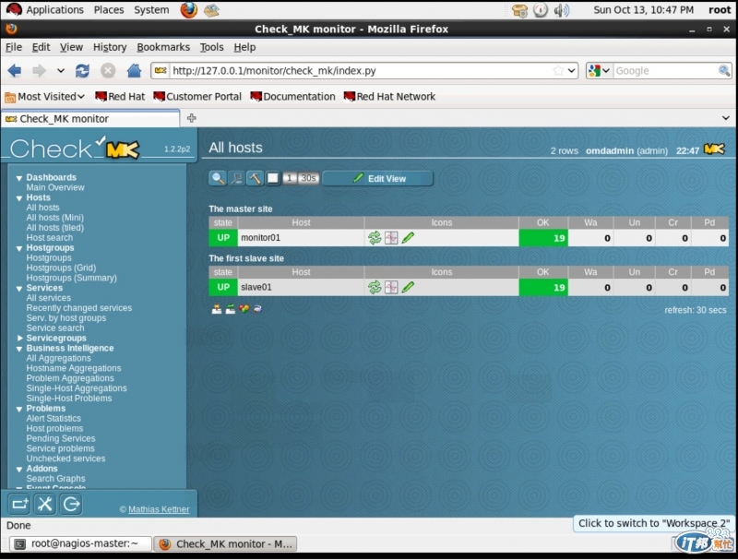Open the File menu

click(14, 47)
